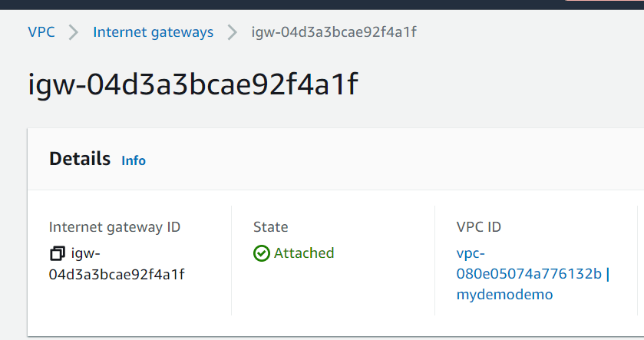644x340 pixels.
Task: Click the VPC ID field label
Action: point(478,227)
